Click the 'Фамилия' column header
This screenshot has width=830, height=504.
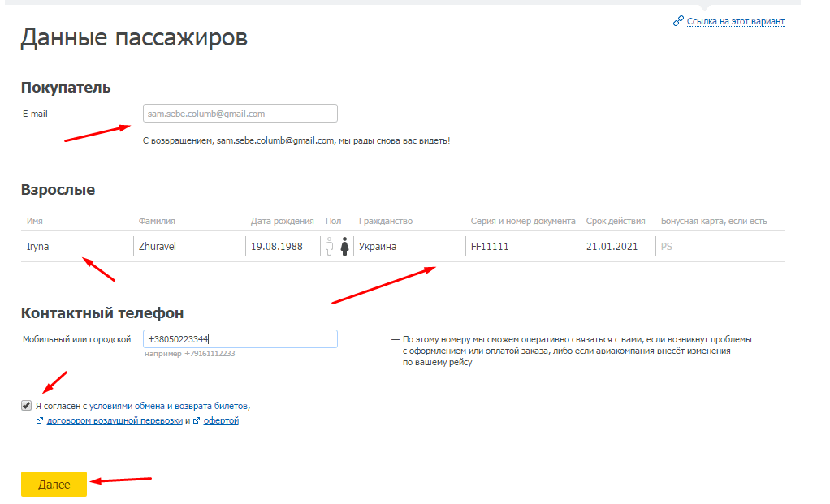(157, 221)
